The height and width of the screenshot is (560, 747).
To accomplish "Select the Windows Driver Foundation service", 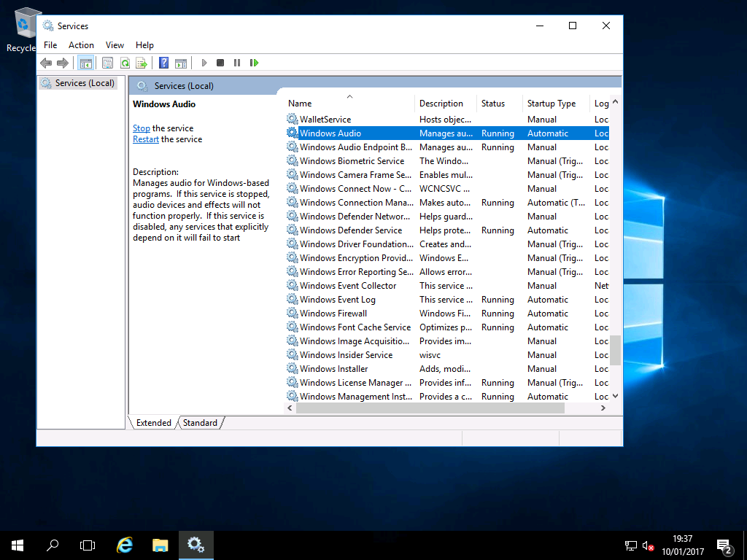I will point(447,244).
